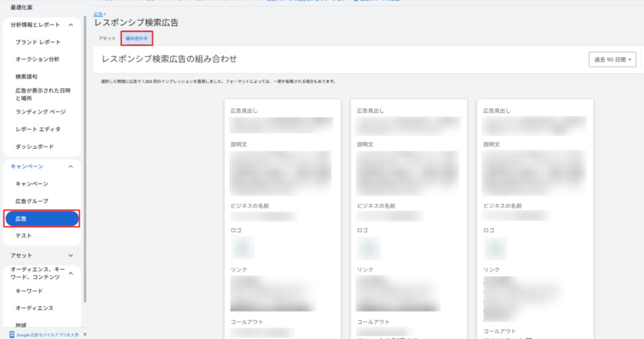The image size is (644, 339).
Task: Select 検索語句 in the sidebar
Action: click(x=26, y=77)
